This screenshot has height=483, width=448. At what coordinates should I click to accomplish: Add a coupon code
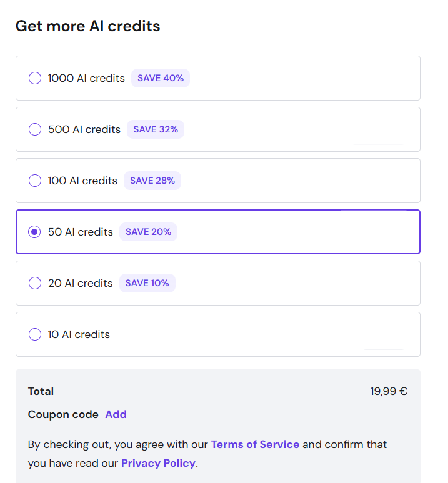[116, 414]
